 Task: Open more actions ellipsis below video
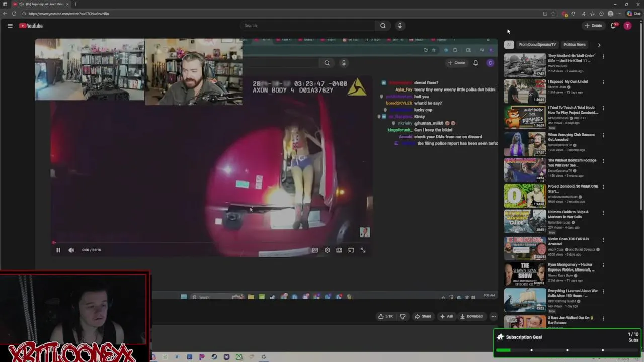click(494, 316)
